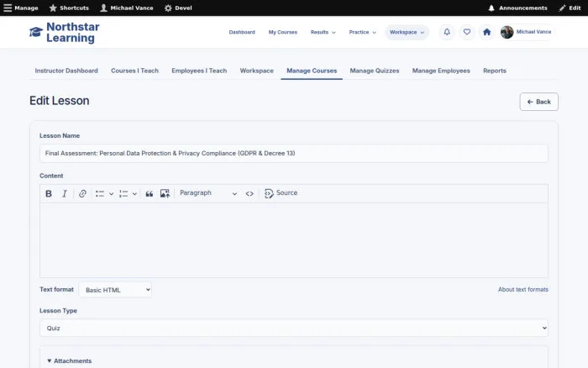Open Announcements in admin toolbar
Viewport: 588px width, 368px height.
tap(518, 8)
